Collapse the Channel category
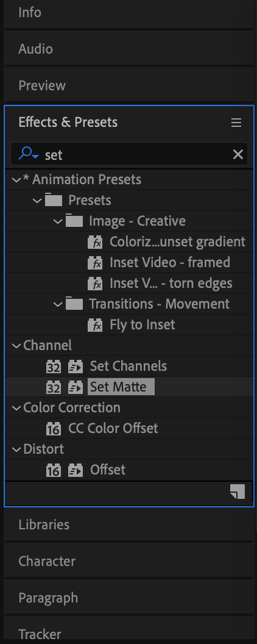 pyautogui.click(x=17, y=346)
